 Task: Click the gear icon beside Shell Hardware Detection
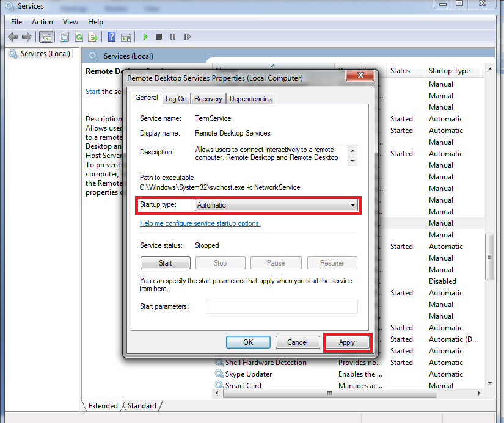point(219,362)
